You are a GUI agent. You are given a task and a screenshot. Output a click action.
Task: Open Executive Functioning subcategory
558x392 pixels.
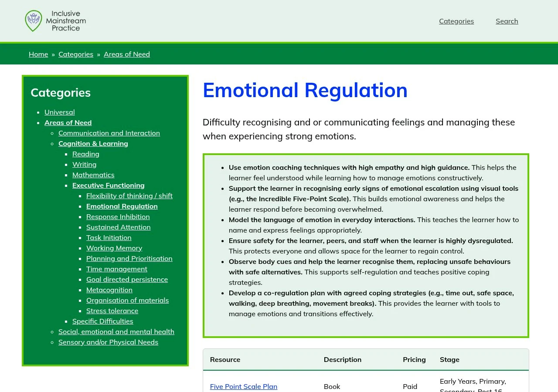[x=109, y=185]
